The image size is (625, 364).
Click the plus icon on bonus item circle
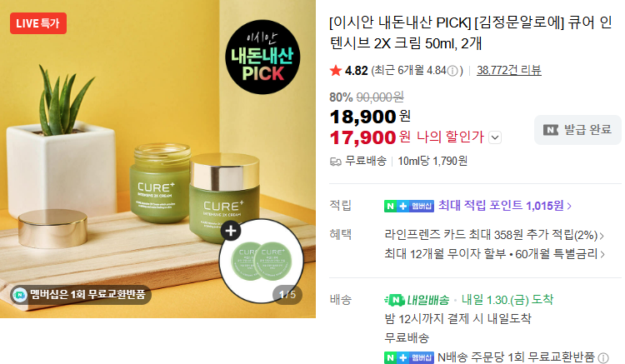pos(231,231)
